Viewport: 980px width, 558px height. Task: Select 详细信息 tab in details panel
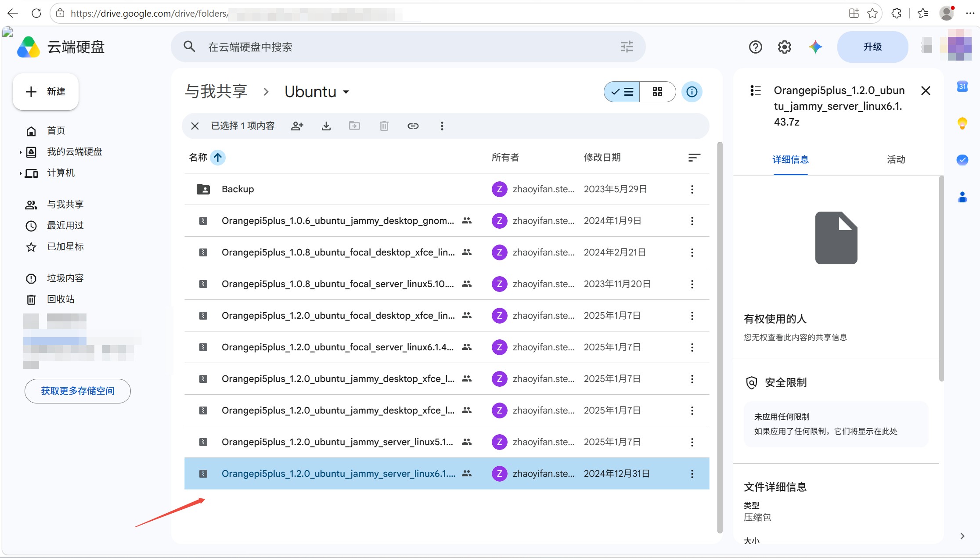tap(790, 159)
